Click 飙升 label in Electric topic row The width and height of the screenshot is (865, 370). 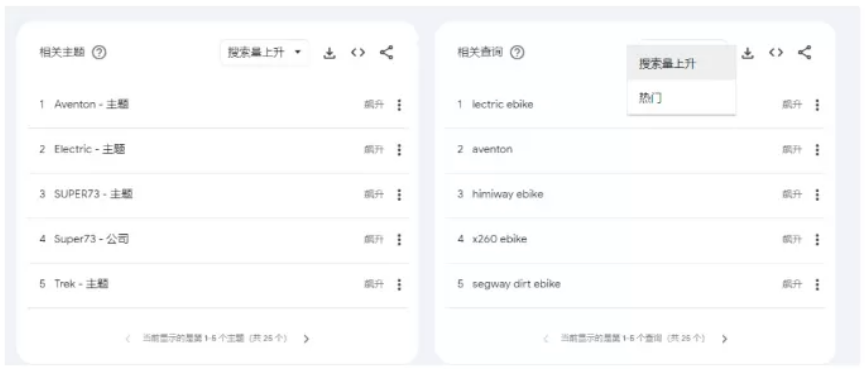[373, 150]
